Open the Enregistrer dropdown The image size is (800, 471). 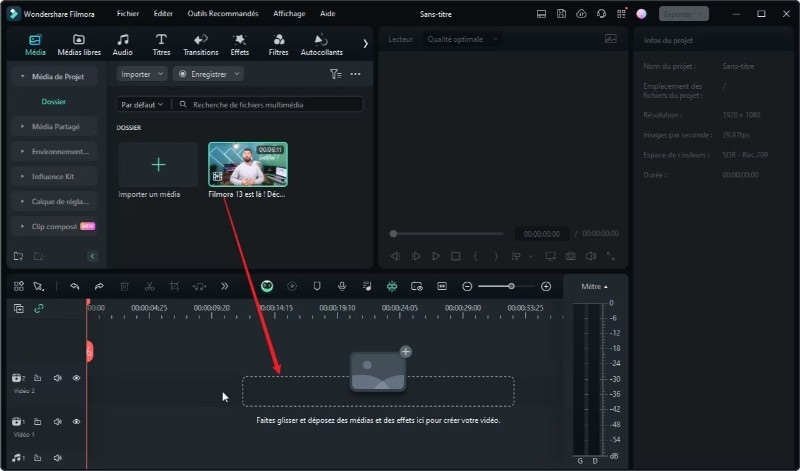point(208,74)
